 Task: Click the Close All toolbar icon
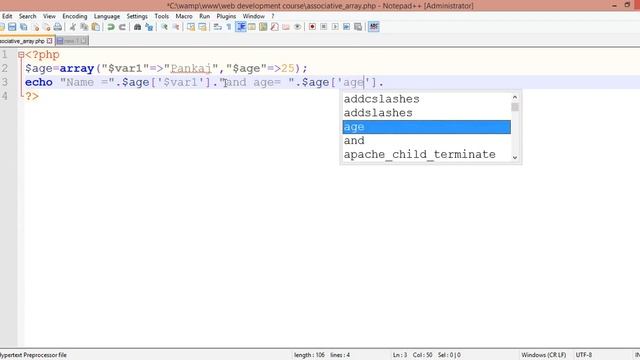click(47, 27)
